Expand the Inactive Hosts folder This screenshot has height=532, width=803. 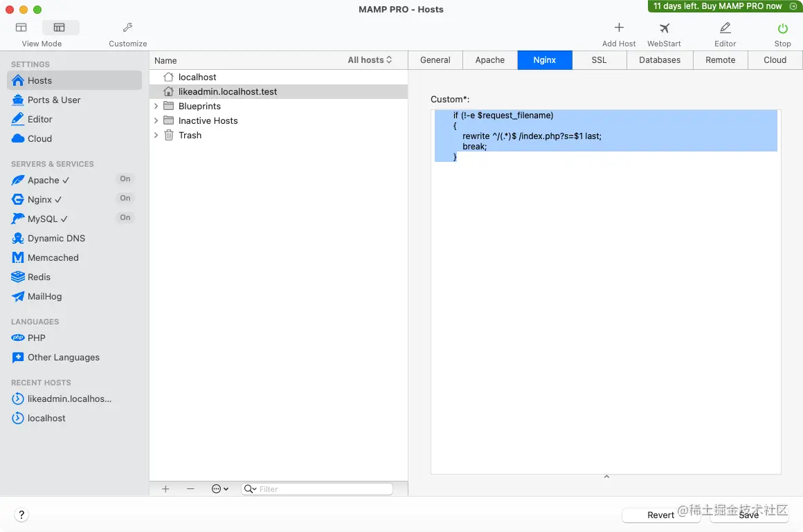[156, 121]
